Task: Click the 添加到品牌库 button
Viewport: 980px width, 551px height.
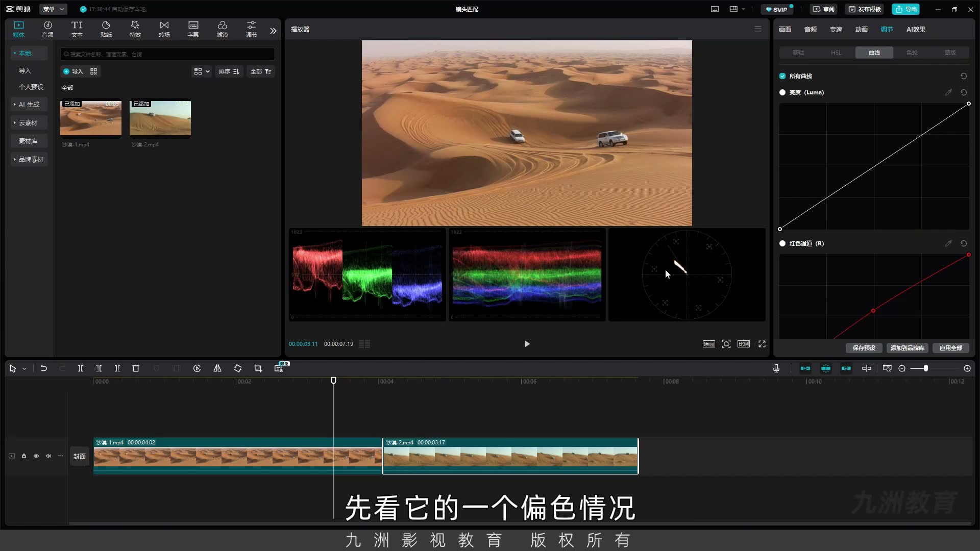Action: click(907, 348)
